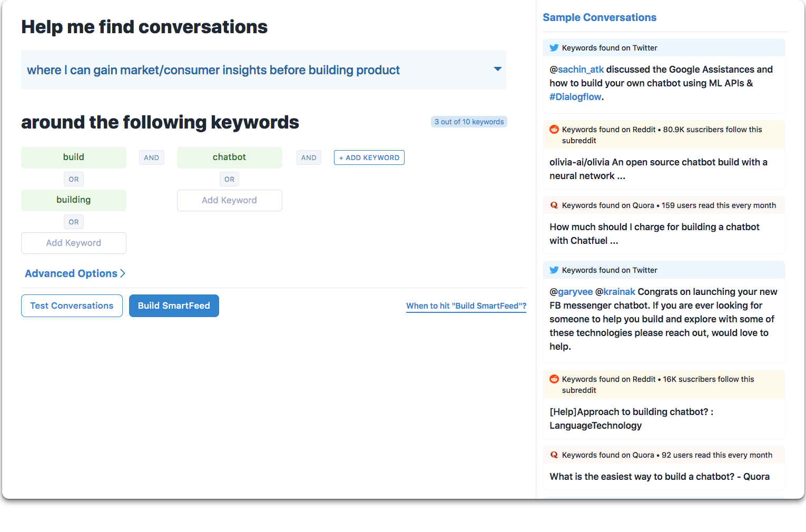Click the Twitter icon above the @garyvee tweet
This screenshot has height=532, width=806.
click(554, 270)
